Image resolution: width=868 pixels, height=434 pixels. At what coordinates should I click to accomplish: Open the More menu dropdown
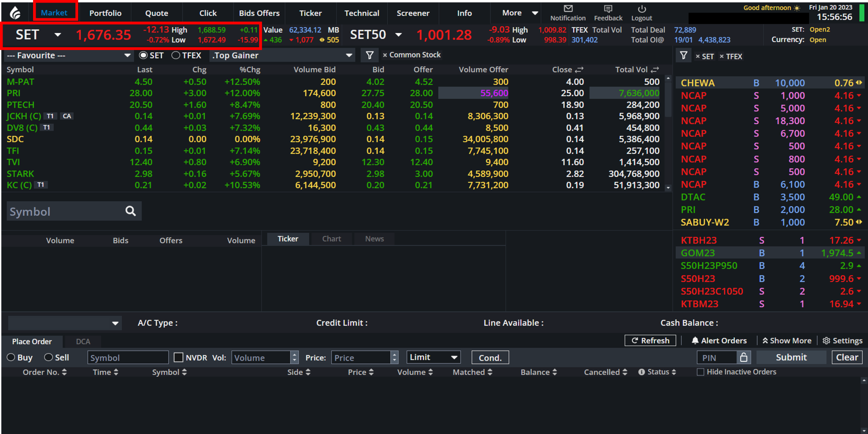520,13
